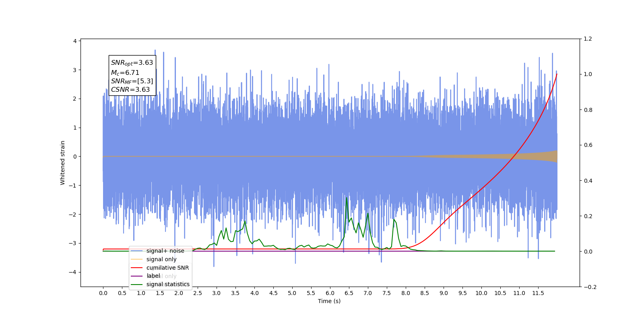Image resolution: width=644 pixels, height=322 pixels.
Task: Click the CSNR=3.63 annotation text
Action: pyautogui.click(x=130, y=89)
